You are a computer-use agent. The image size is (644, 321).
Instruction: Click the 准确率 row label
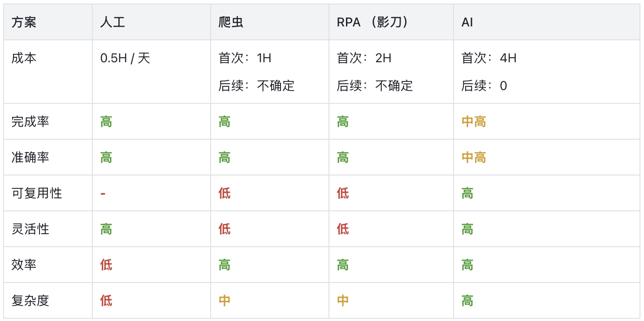click(30, 157)
